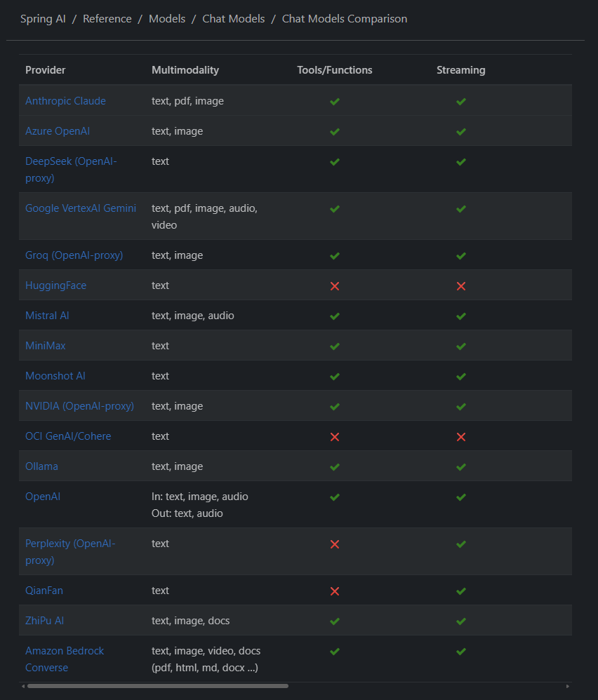
Task: Click Amazon Bedrock Converse Streaming checkmark
Action: click(x=461, y=652)
